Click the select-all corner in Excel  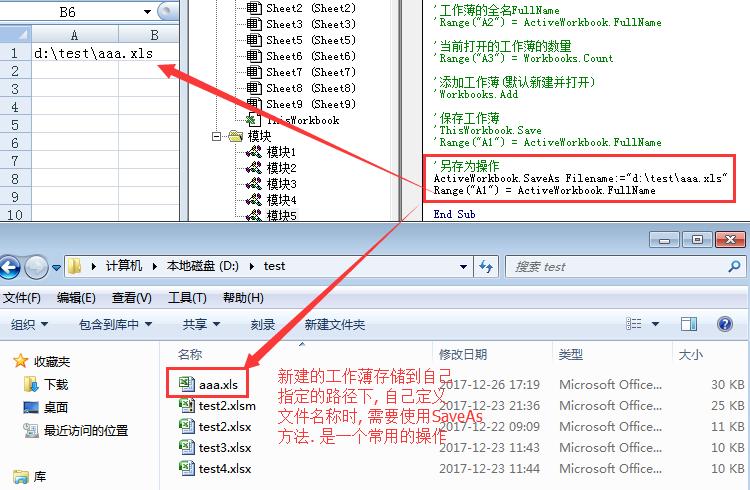point(15,35)
